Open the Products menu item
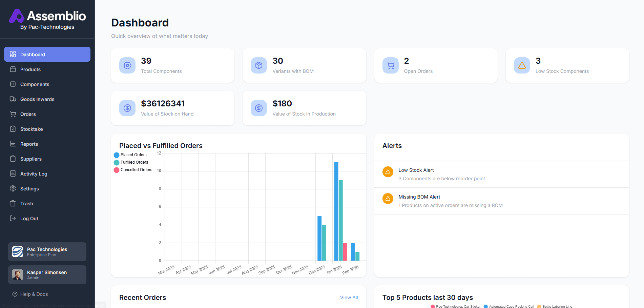644x308 pixels. (47, 69)
